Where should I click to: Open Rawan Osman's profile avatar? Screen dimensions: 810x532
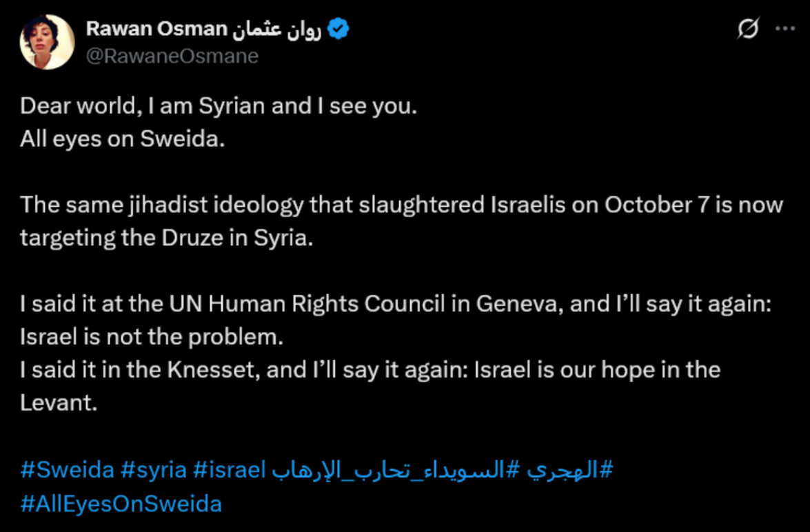(x=47, y=42)
